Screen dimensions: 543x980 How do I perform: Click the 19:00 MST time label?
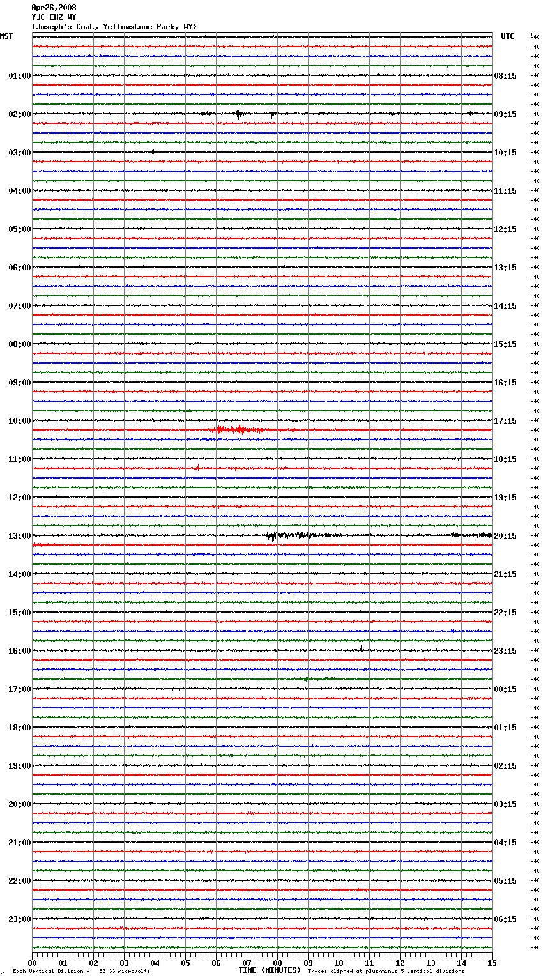point(20,766)
